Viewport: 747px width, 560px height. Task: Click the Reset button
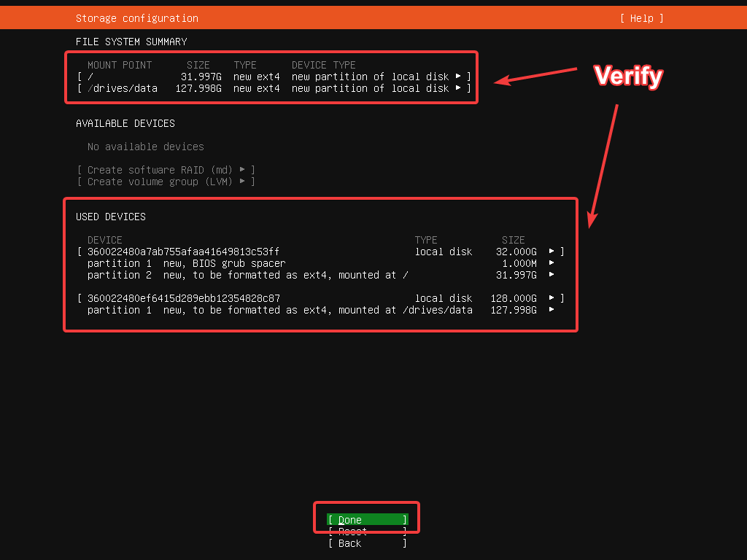point(367,531)
